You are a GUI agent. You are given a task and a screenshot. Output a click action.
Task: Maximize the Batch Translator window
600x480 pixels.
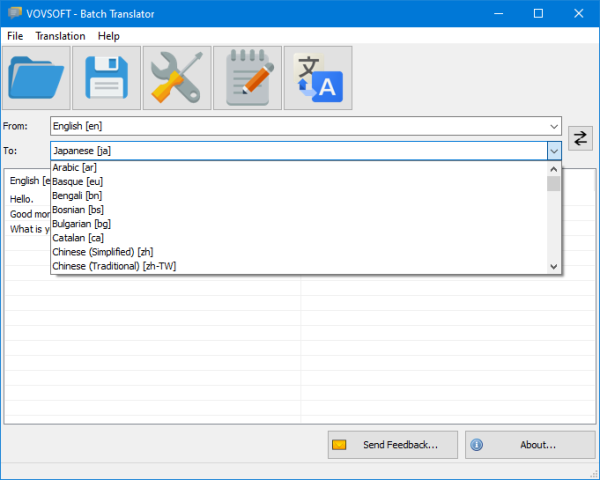click(x=538, y=13)
